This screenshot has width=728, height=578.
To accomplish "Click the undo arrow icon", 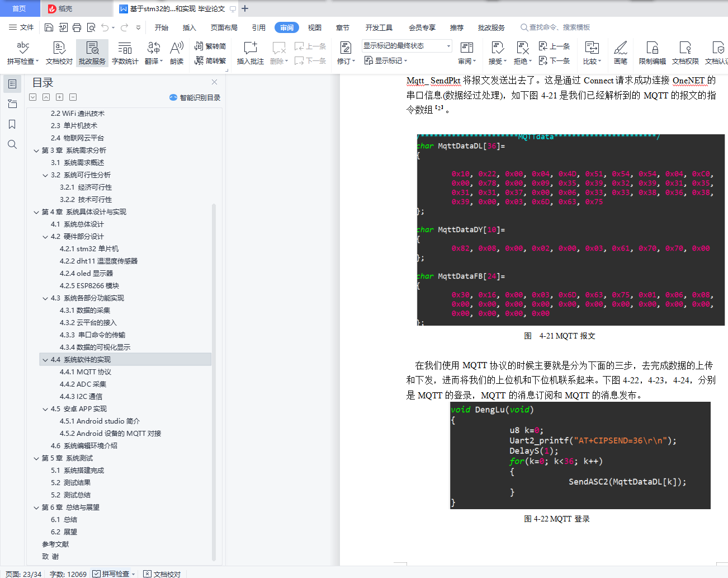I will point(105,27).
